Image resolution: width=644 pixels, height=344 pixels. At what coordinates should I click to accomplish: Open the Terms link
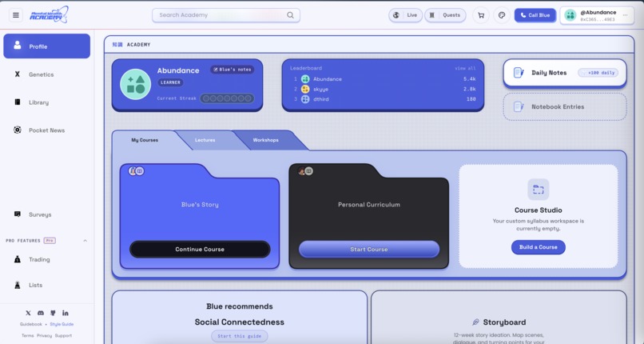coord(27,335)
